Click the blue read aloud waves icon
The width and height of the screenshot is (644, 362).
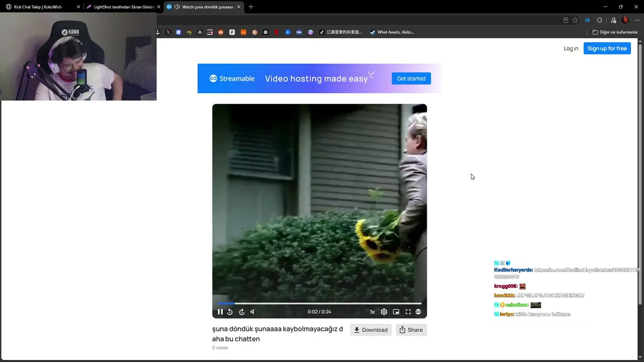[587, 20]
